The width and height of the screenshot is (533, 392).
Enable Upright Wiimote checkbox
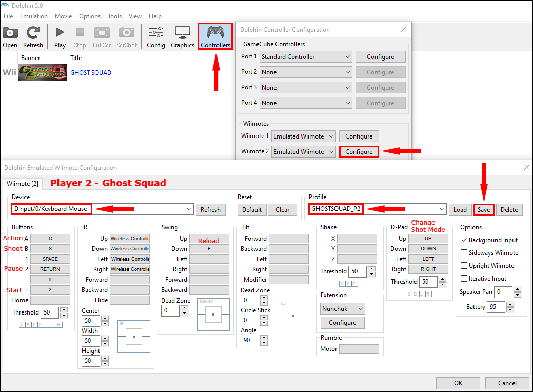tap(464, 266)
